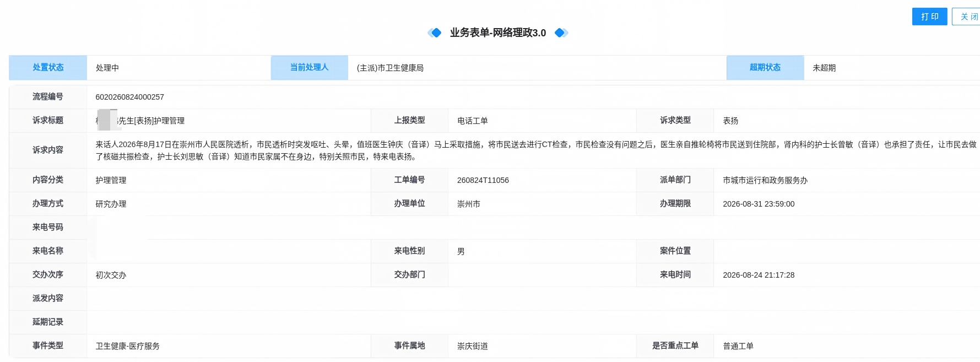The width and height of the screenshot is (980, 362).
Task: Click the handling unit value 崇州市
Action: 469,204
